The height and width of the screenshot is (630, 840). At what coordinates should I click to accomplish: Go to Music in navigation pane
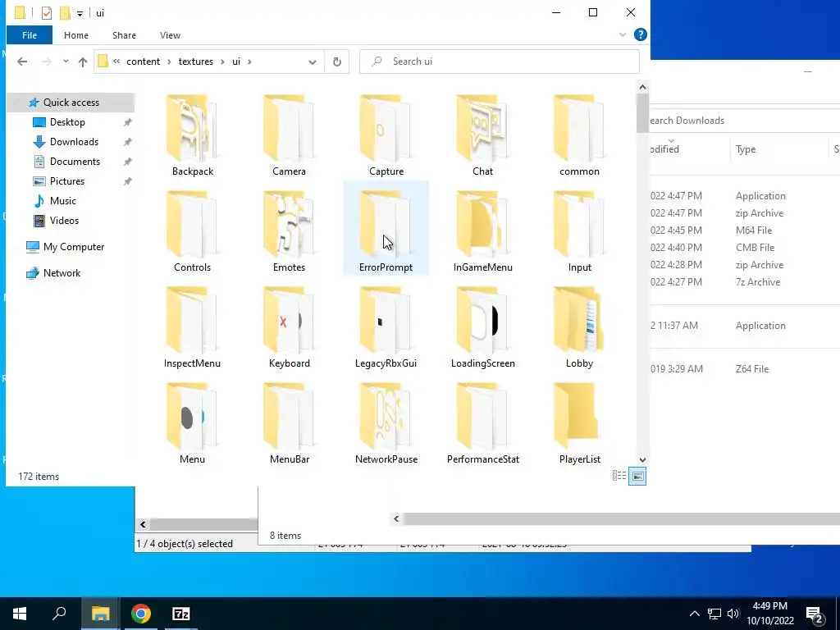[62, 201]
